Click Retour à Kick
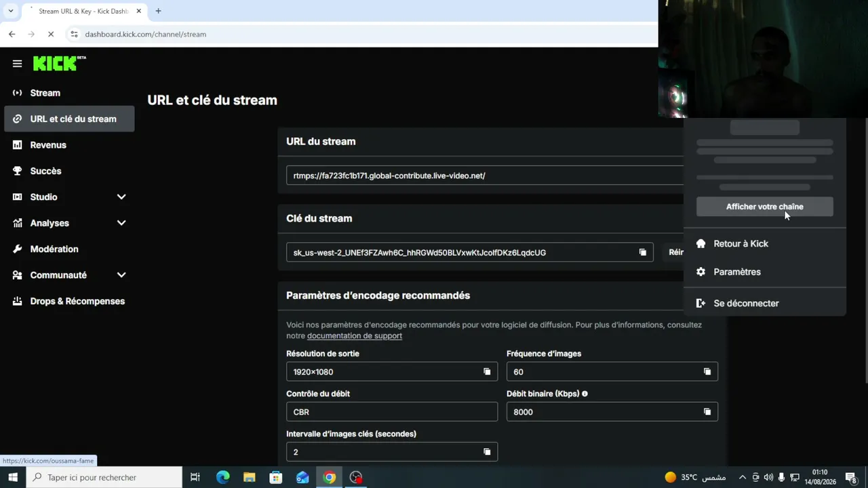This screenshot has height=488, width=868. [764, 244]
